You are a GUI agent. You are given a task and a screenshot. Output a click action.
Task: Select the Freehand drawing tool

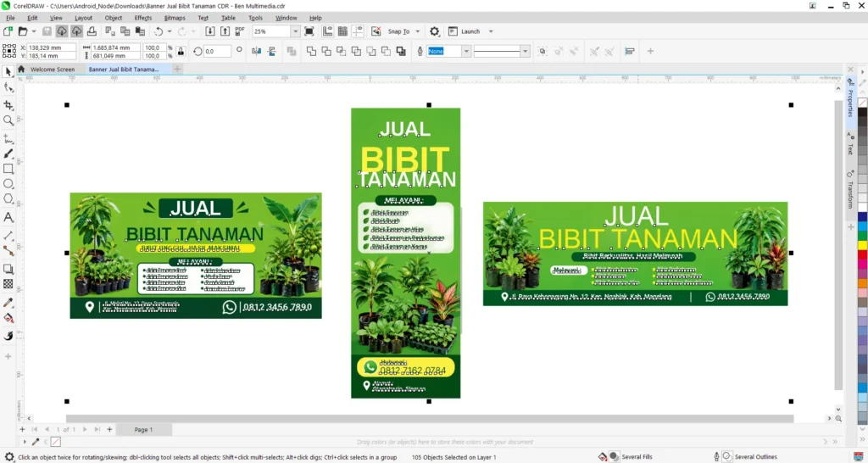click(x=8, y=138)
